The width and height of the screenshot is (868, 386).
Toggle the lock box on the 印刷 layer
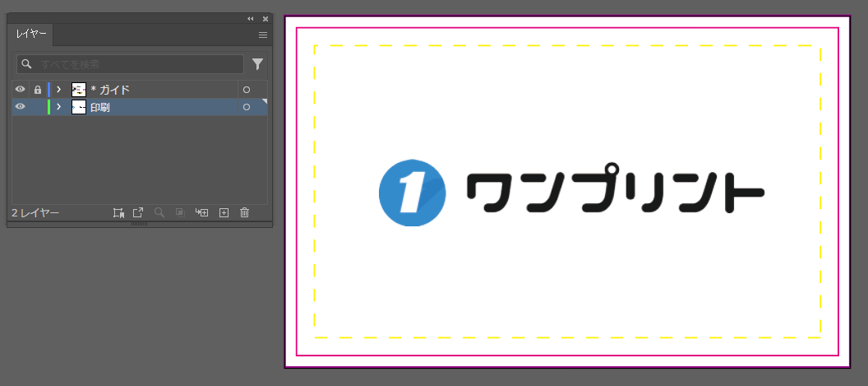pos(37,107)
